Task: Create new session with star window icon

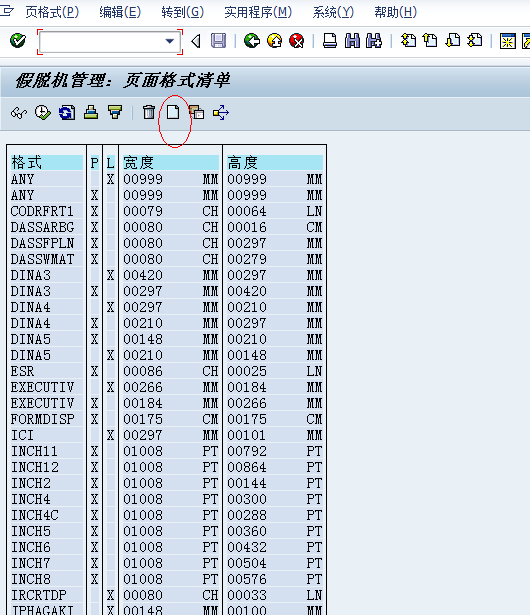Action: pyautogui.click(x=507, y=41)
